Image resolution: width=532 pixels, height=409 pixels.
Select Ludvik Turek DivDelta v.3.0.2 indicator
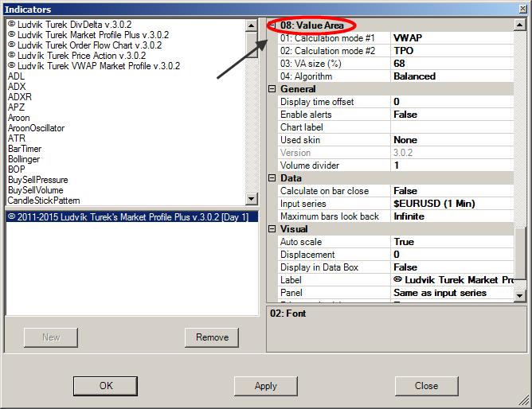point(69,25)
